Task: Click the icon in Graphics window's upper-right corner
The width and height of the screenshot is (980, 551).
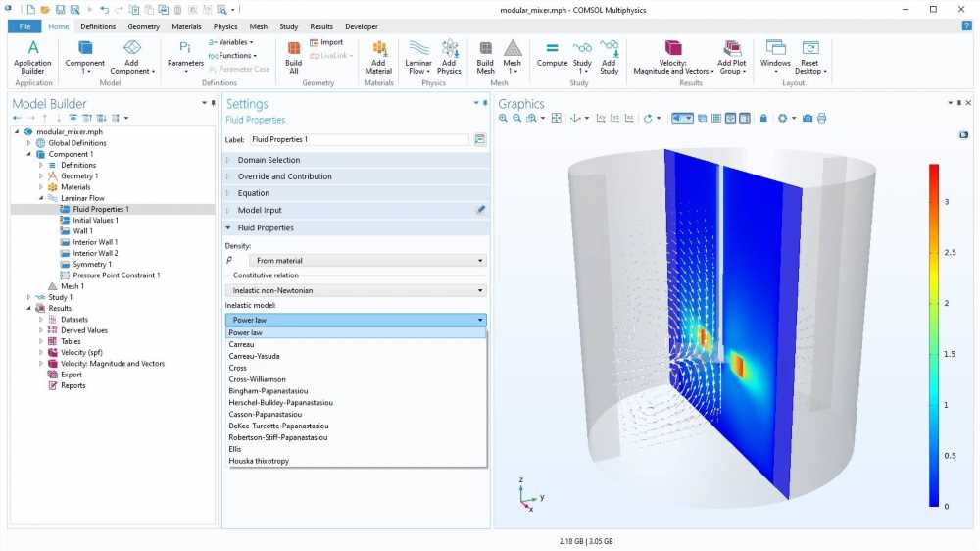Action: tap(963, 135)
